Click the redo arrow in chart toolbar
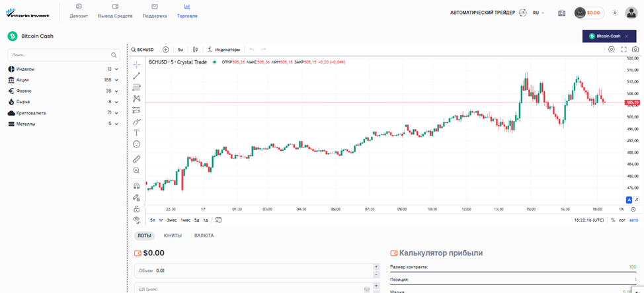Viewport: 644px width, 293px height. 264,50
